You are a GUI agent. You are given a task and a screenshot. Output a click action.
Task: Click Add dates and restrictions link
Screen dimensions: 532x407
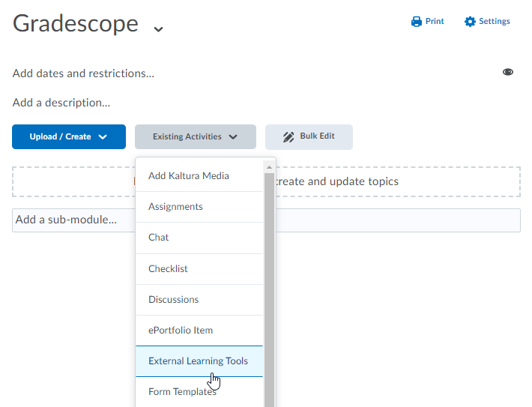click(x=83, y=73)
